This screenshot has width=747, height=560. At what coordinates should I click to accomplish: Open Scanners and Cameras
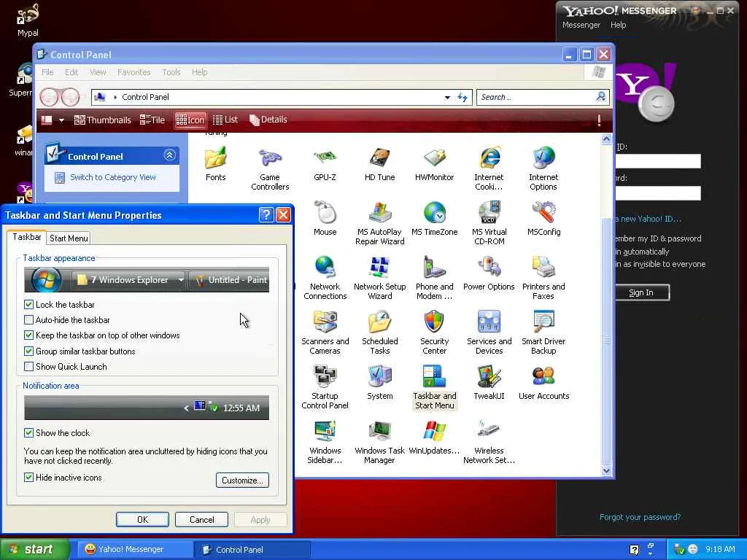click(x=325, y=333)
